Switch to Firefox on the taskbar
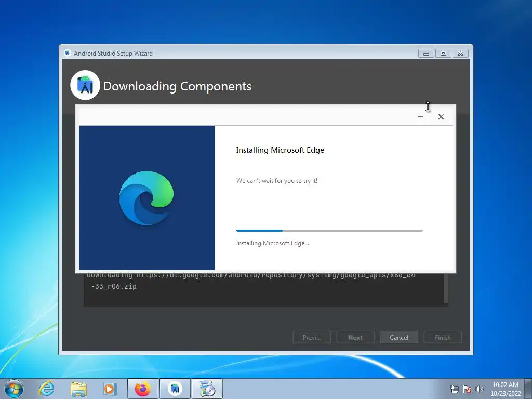This screenshot has width=532, height=399. pyautogui.click(x=143, y=389)
